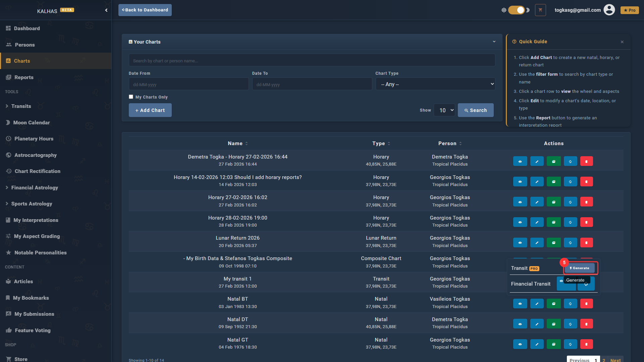
Task: Generate report for Lunar Return 2026
Action: [553, 242]
